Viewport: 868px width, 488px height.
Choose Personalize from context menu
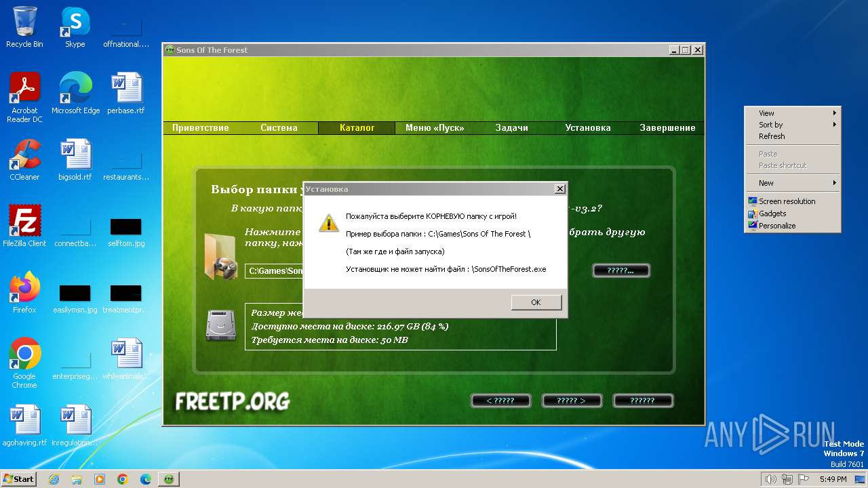pos(792,226)
